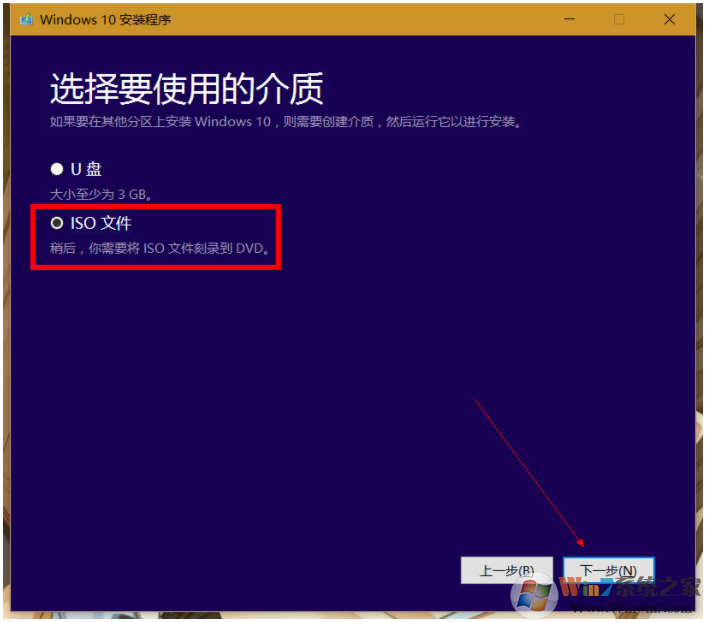The height and width of the screenshot is (622, 708).
Task: Click the Windows 10 setup title bar icon
Action: tap(27, 19)
